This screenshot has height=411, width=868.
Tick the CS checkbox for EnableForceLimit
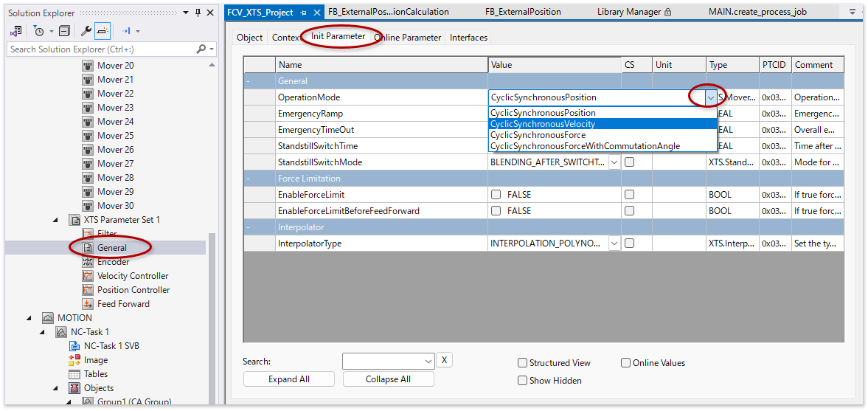tap(629, 195)
